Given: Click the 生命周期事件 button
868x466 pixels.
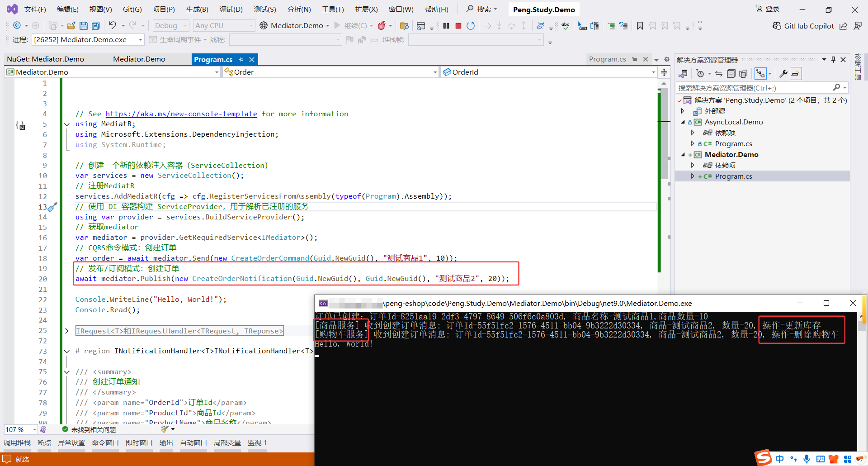Looking at the screenshot, I should 177,40.
